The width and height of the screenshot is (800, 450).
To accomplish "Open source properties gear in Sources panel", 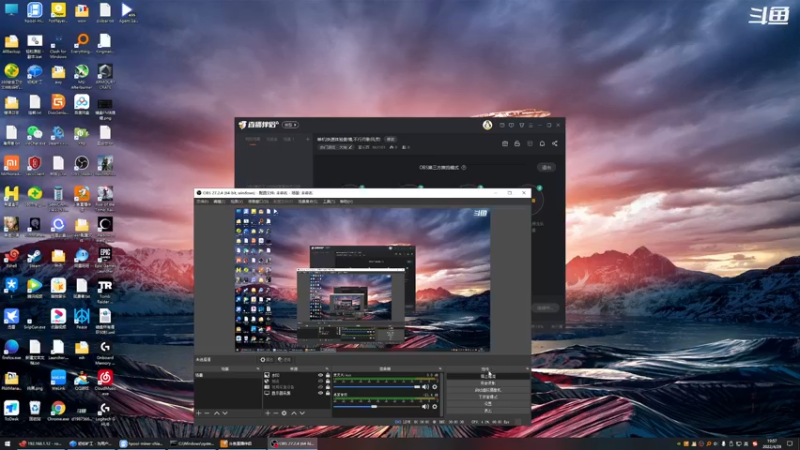I will click(284, 413).
